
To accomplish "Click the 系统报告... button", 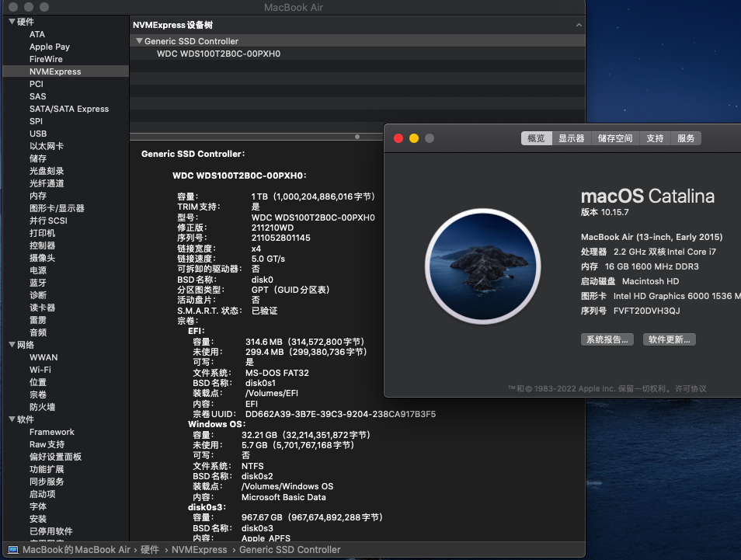I will (x=607, y=339).
